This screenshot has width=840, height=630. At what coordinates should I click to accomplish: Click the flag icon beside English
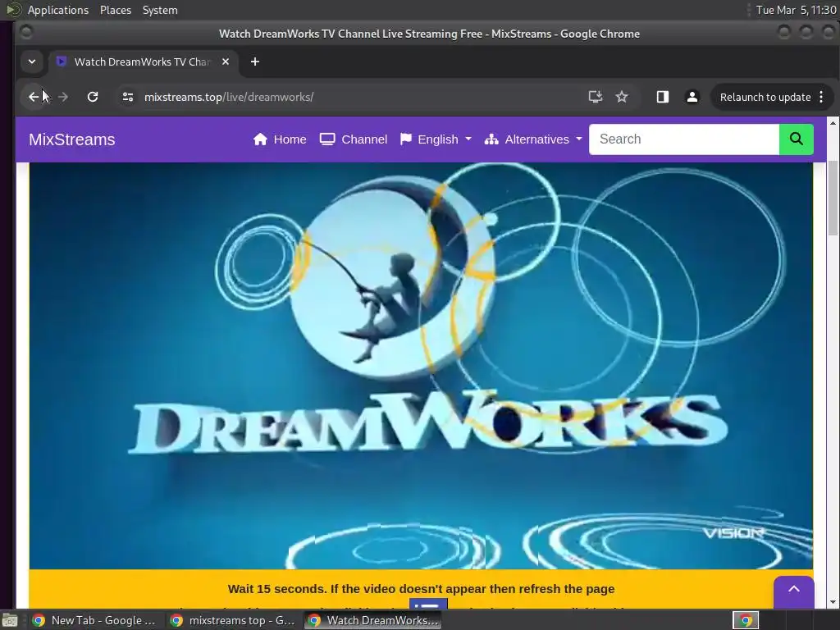coord(405,139)
